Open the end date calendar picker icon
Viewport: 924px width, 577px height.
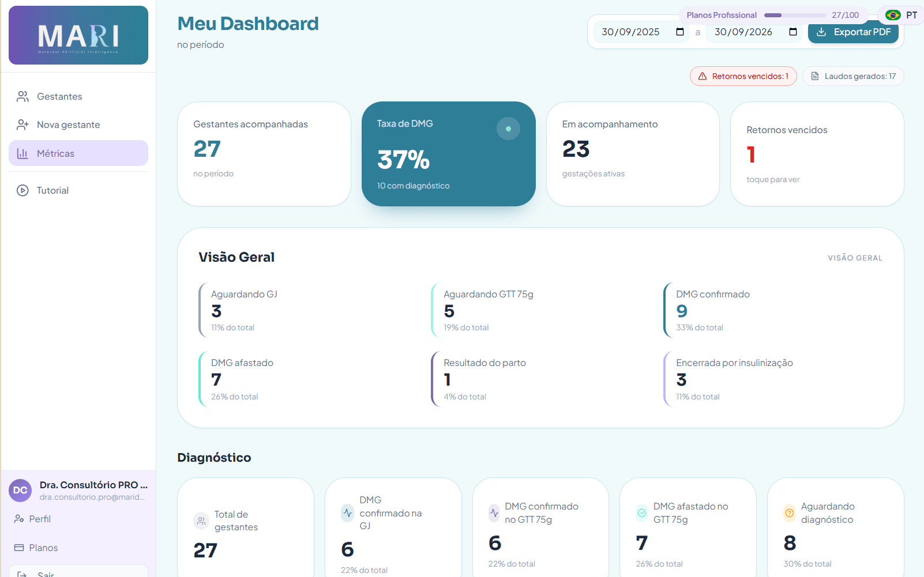click(x=793, y=32)
